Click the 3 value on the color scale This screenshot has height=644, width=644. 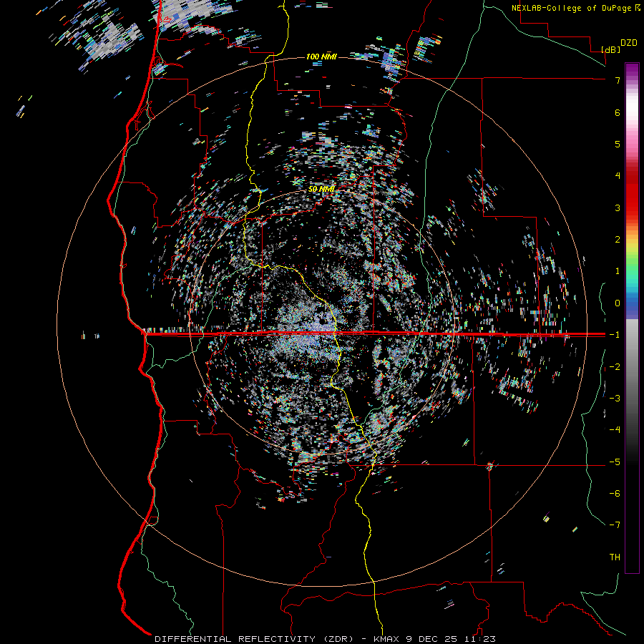click(618, 208)
